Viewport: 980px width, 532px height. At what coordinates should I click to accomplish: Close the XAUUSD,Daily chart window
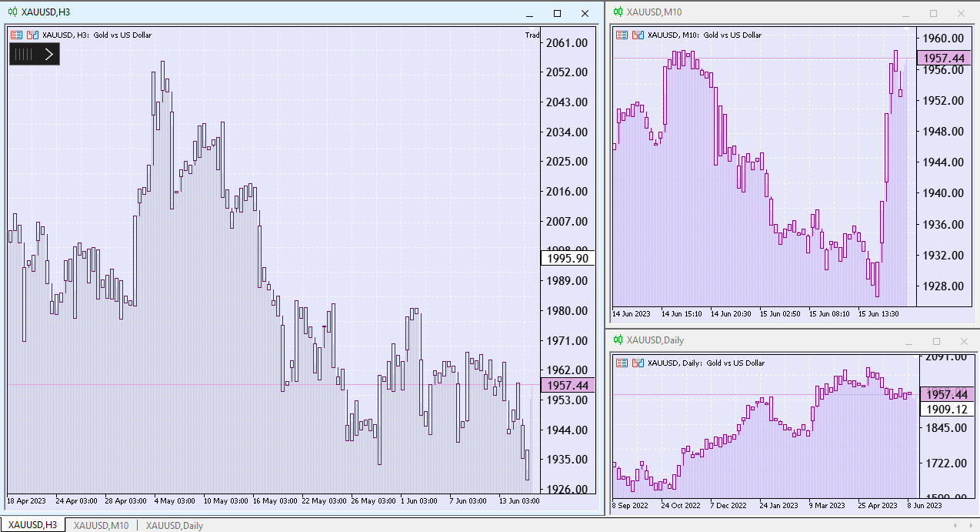coord(963,341)
